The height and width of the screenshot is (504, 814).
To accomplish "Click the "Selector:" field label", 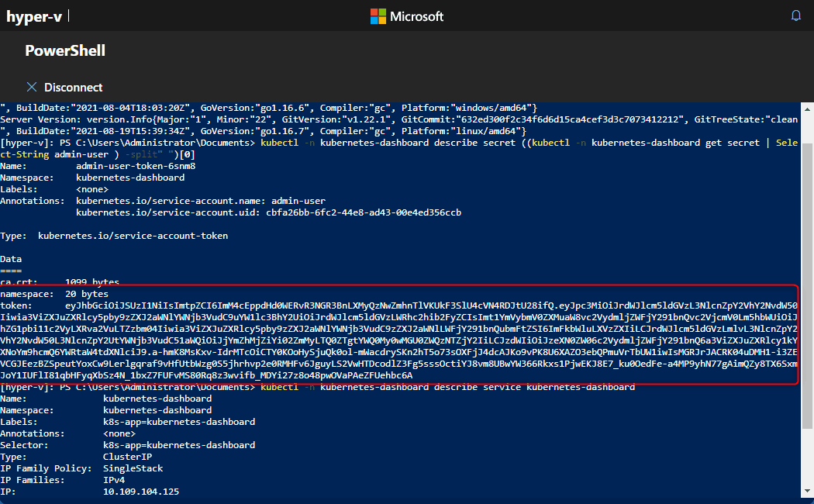I will coord(24,445).
